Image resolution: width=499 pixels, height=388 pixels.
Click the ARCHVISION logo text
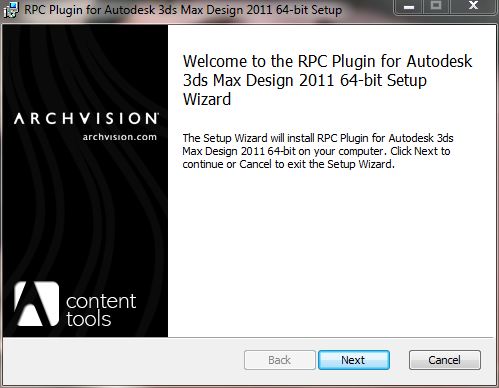point(86,119)
